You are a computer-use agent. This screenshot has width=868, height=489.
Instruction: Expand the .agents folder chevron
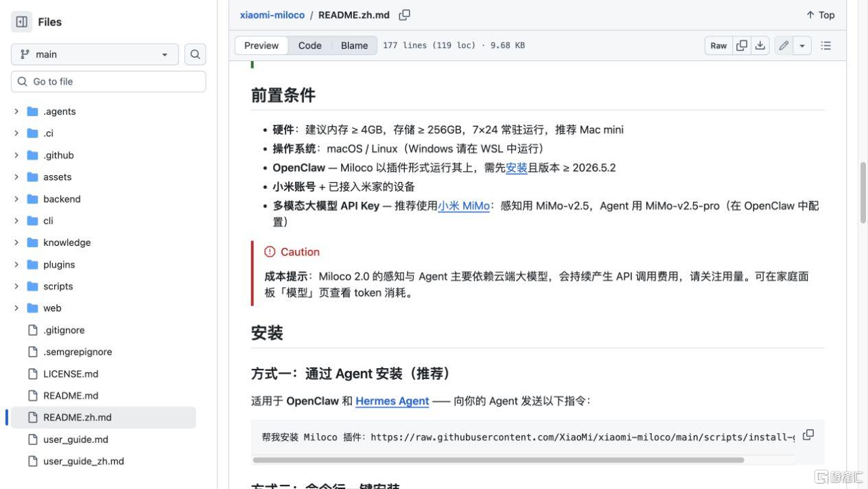pos(16,111)
